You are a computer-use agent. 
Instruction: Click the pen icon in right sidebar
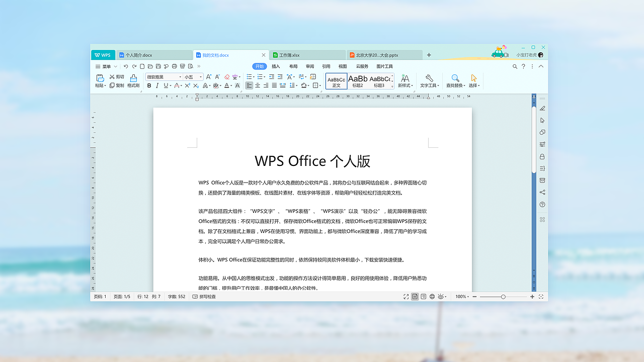[542, 108]
